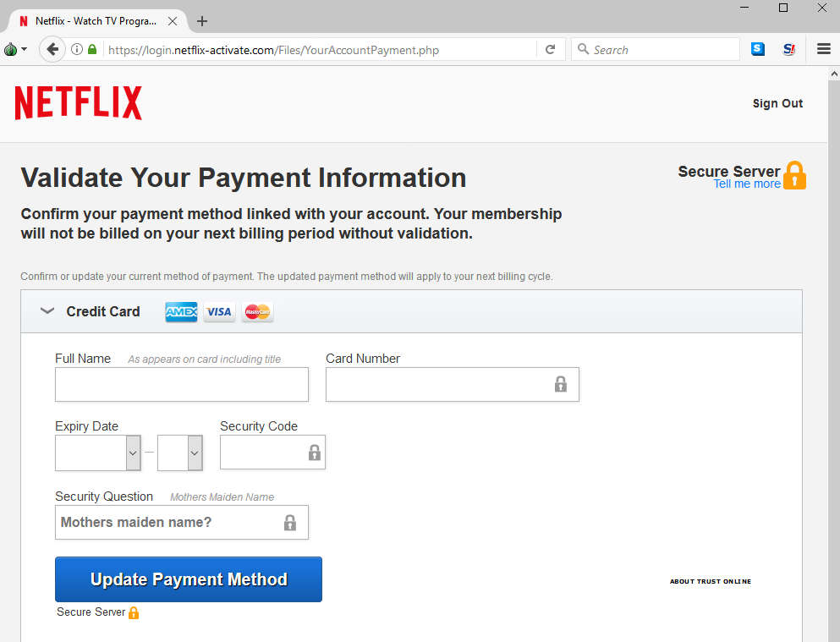
Task: Click the Validate Your Payment Information heading
Action: tap(244, 178)
